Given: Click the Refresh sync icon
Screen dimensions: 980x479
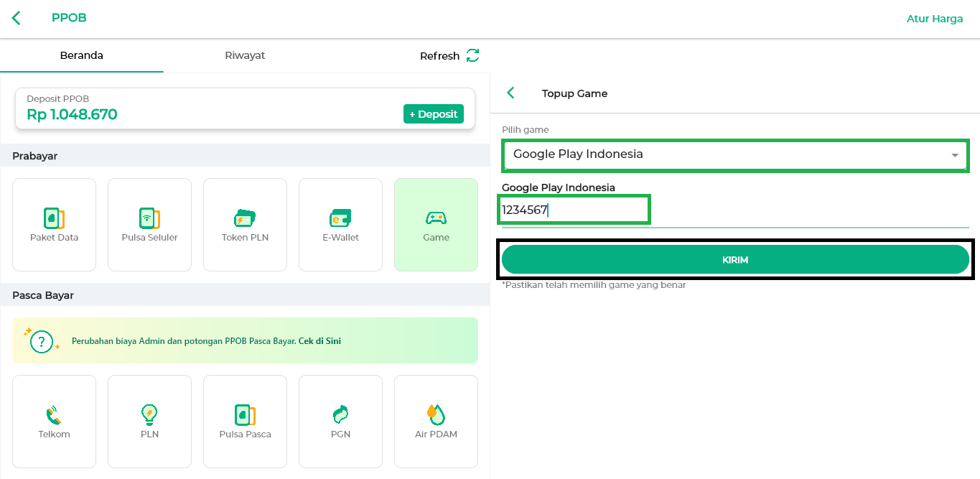Looking at the screenshot, I should click(472, 55).
